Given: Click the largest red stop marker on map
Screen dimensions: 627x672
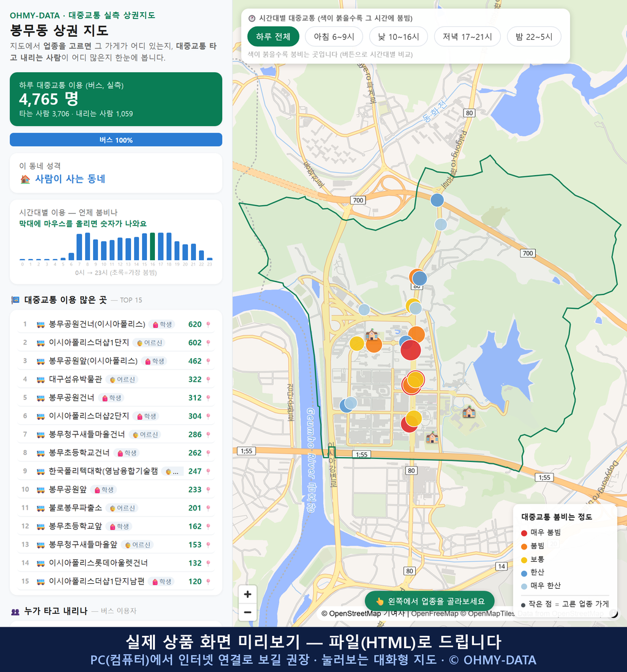Looking at the screenshot, I should (410, 349).
